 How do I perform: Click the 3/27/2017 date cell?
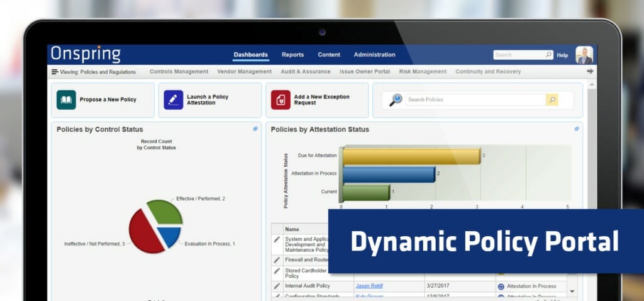click(x=438, y=286)
